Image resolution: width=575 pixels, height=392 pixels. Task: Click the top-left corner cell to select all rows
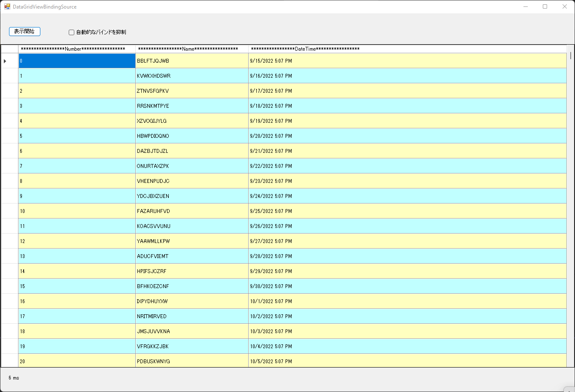[9, 49]
